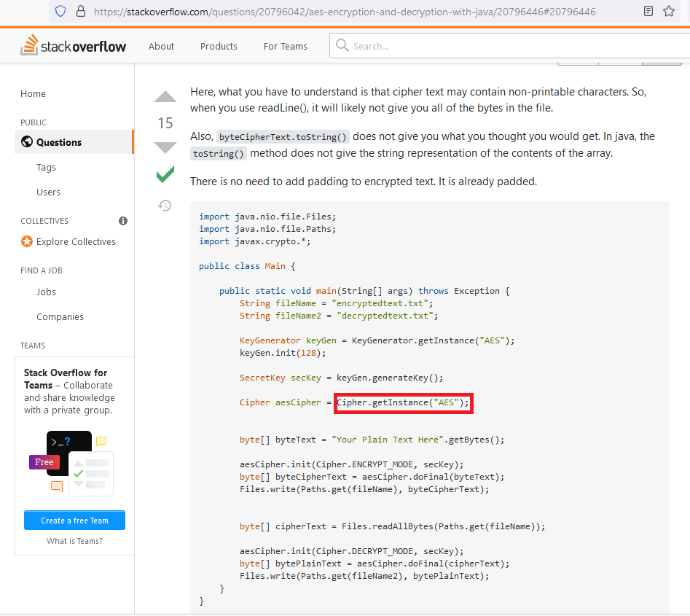The width and height of the screenshot is (690, 616).
Task: Click the import java.nio.file.Paths; line
Action: tap(267, 229)
